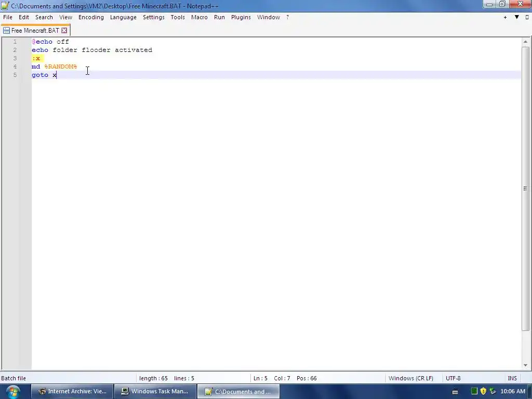
Task: Click the 'md' command on line 4
Action: (36, 66)
